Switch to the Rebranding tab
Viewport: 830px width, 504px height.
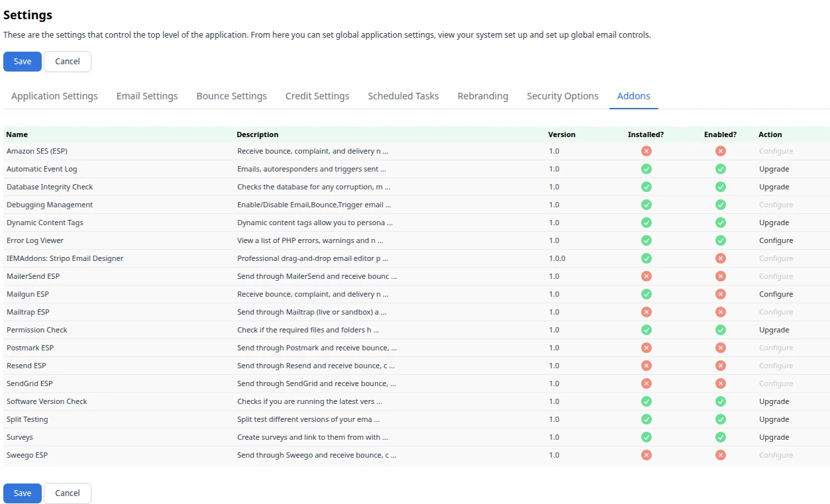pos(483,96)
